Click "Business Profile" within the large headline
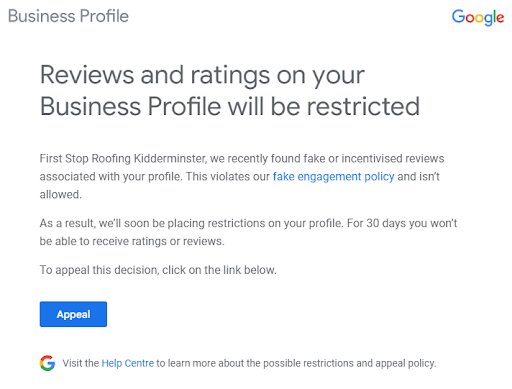 pyautogui.click(x=130, y=106)
